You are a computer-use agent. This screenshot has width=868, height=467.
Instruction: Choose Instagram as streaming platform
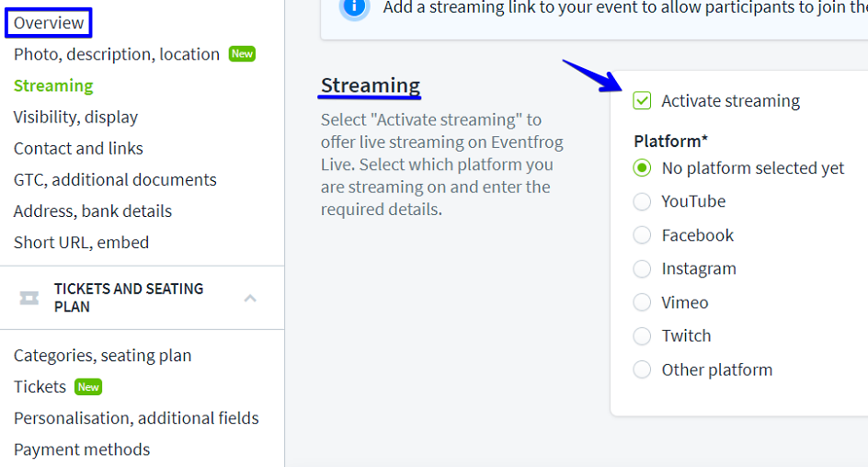click(x=642, y=269)
